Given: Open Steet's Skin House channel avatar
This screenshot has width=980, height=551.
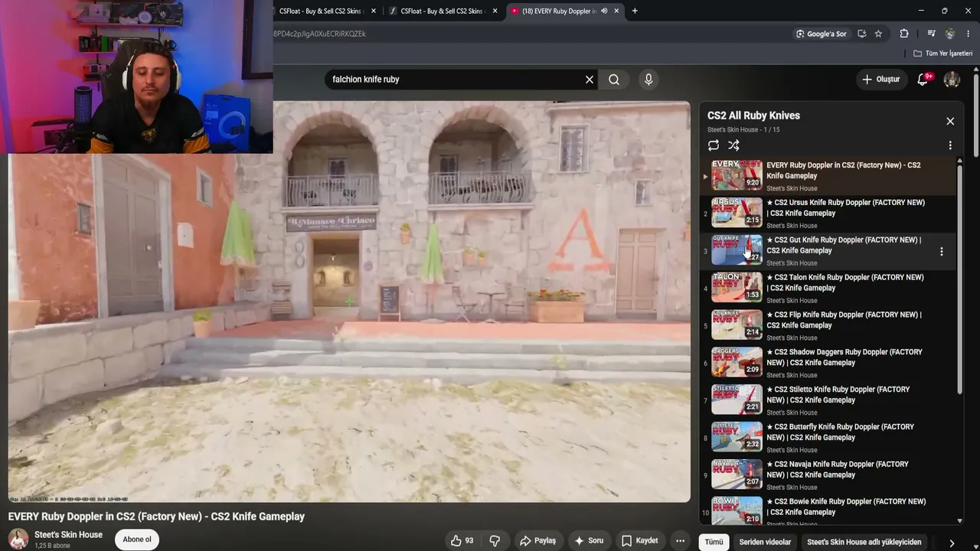Looking at the screenshot, I should [18, 540].
